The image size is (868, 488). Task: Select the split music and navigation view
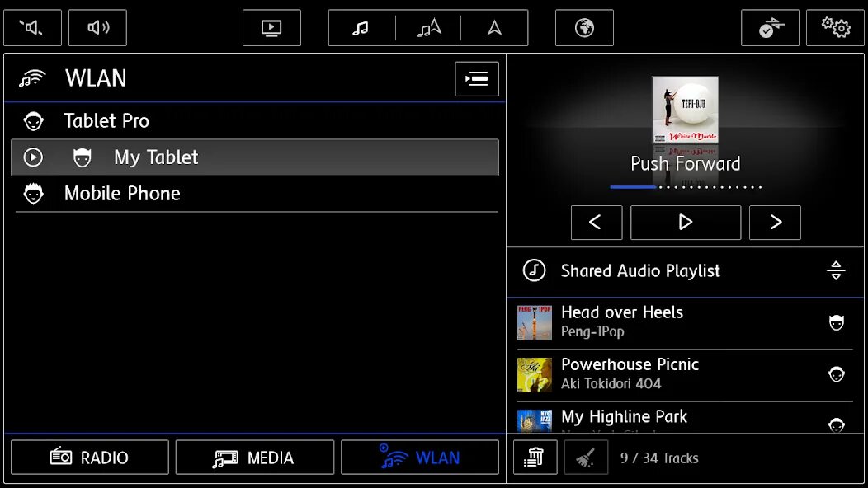coord(428,28)
